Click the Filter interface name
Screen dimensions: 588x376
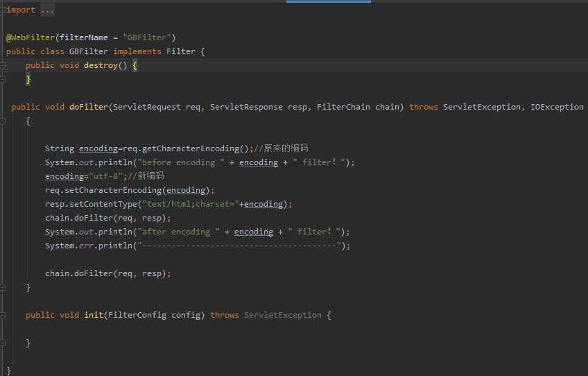pos(181,51)
